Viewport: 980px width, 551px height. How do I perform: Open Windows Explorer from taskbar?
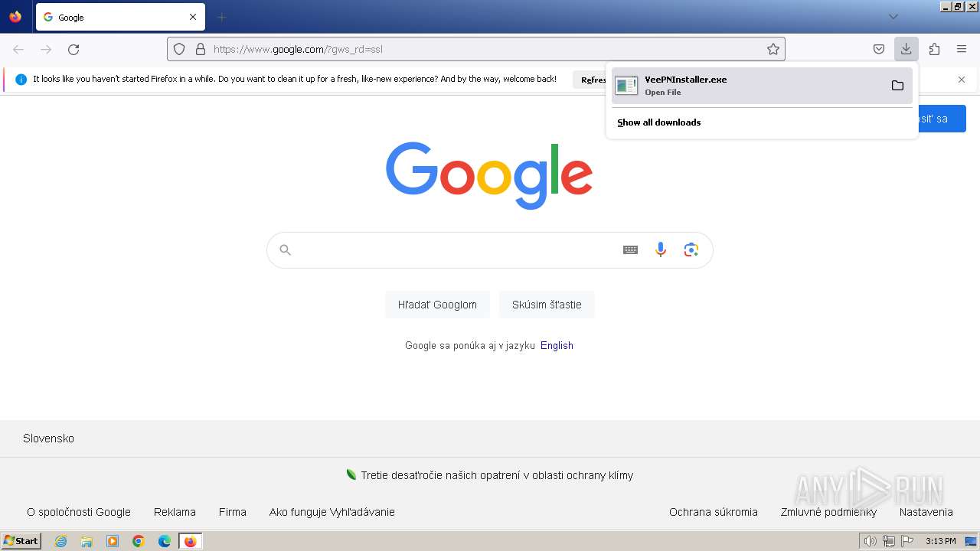(87, 541)
